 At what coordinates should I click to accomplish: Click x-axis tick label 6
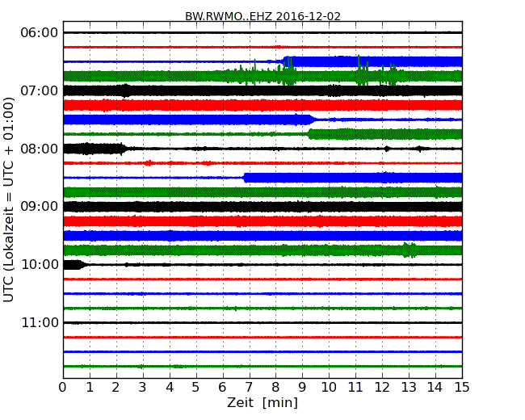[x=222, y=388]
